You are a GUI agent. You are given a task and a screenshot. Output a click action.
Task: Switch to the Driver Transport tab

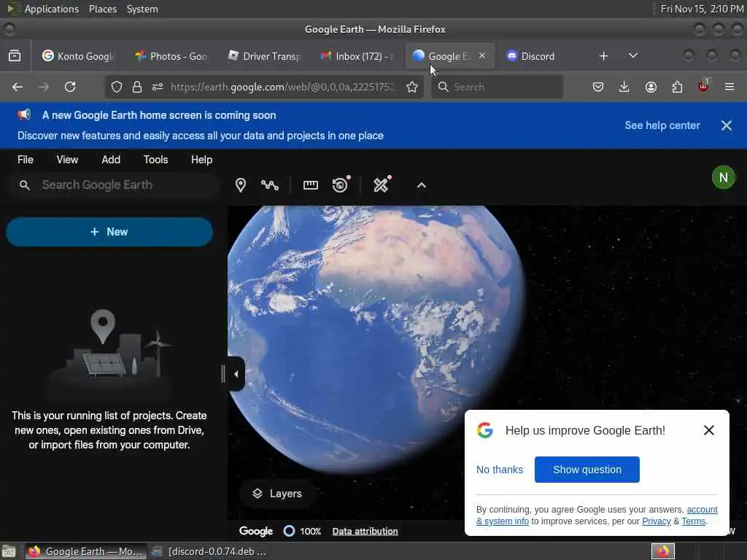264,56
